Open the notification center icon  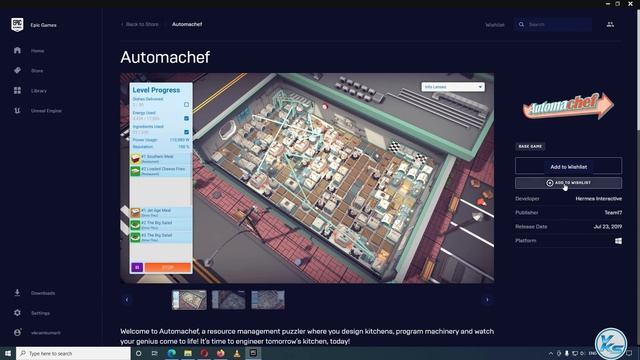tap(629, 353)
